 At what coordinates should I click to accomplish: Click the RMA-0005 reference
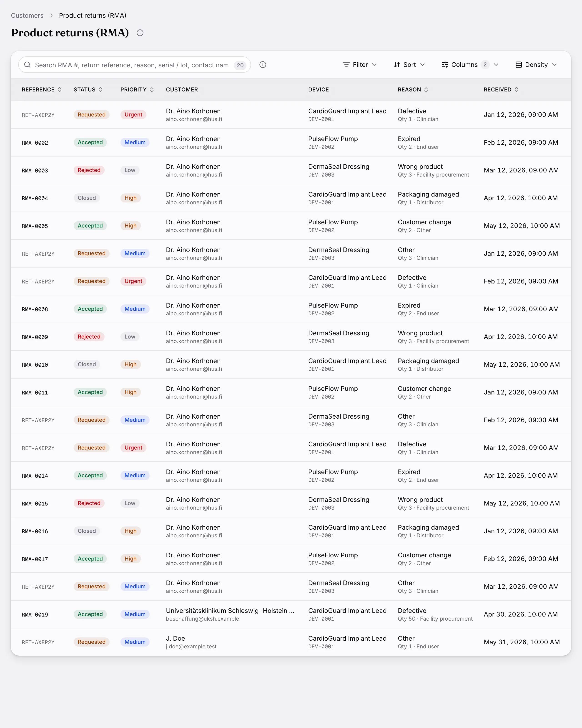click(35, 226)
